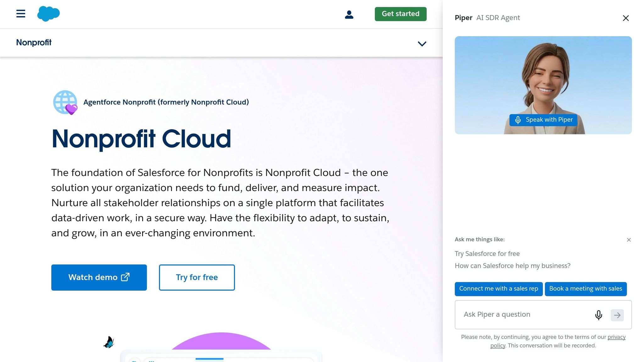
Task: Click the butterfly illustration icon
Action: click(109, 342)
